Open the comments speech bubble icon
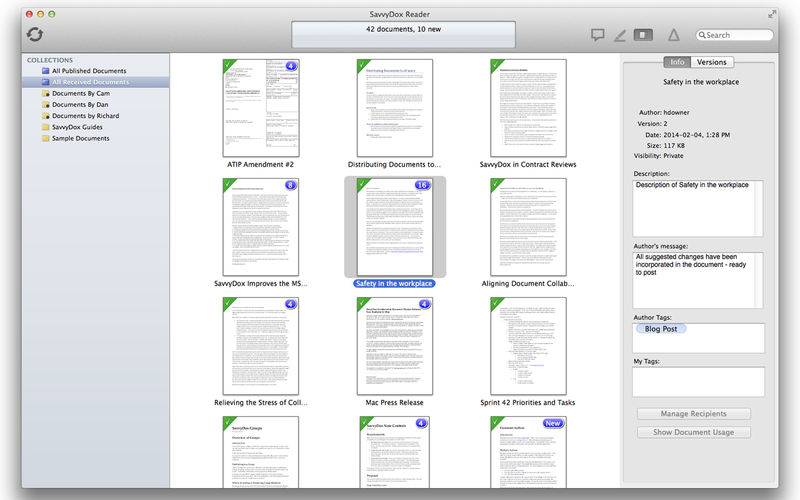 click(597, 35)
